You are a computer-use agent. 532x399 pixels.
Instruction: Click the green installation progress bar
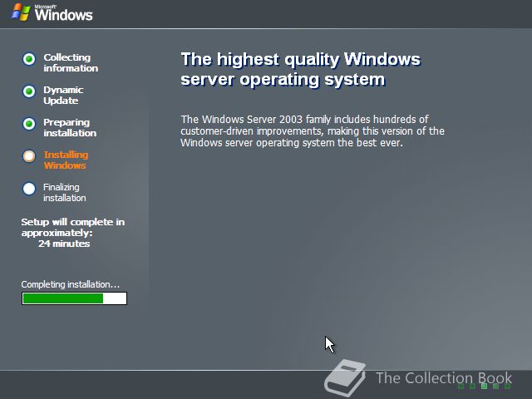coord(74,298)
